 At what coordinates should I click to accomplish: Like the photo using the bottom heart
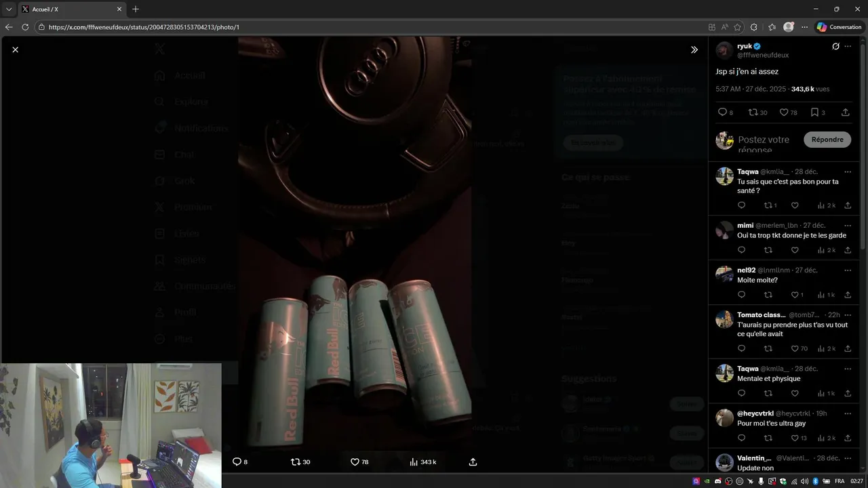tap(355, 462)
